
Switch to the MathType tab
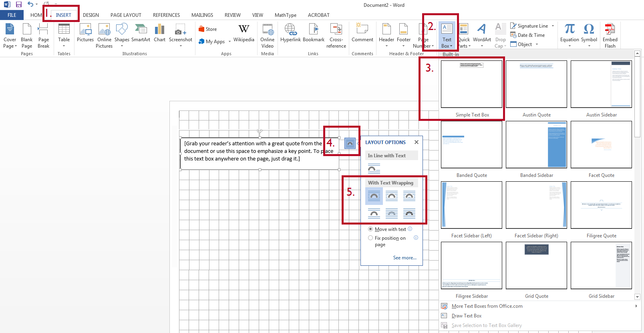point(286,15)
